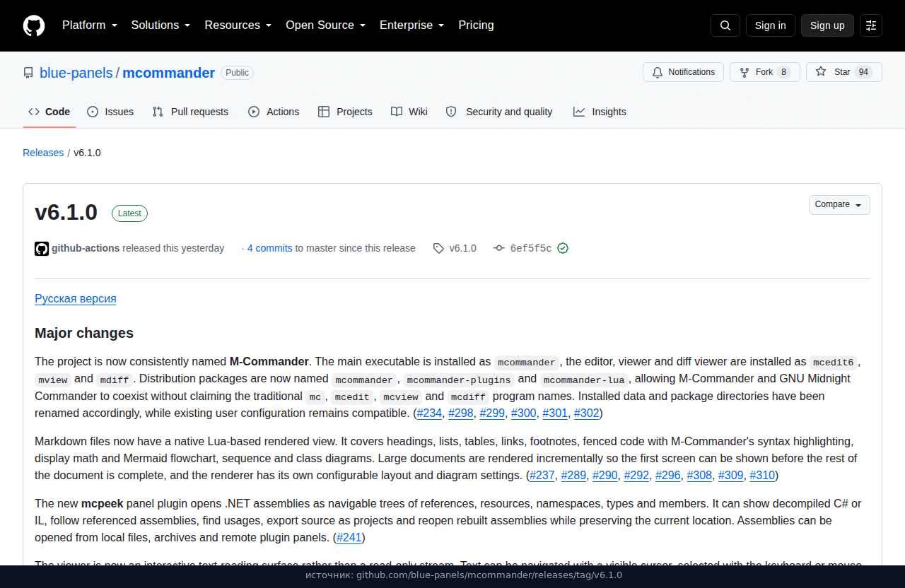Open issue #309 link
The height and width of the screenshot is (588, 905).
(731, 476)
